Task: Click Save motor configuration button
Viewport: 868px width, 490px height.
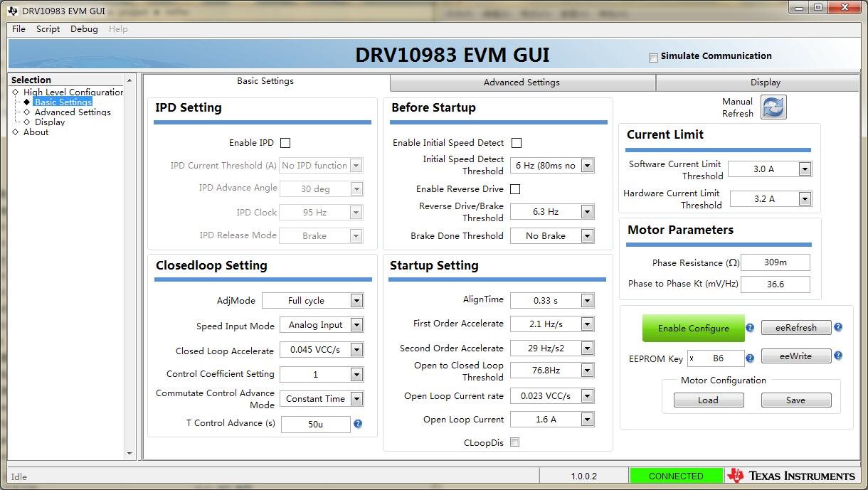Action: (796, 400)
